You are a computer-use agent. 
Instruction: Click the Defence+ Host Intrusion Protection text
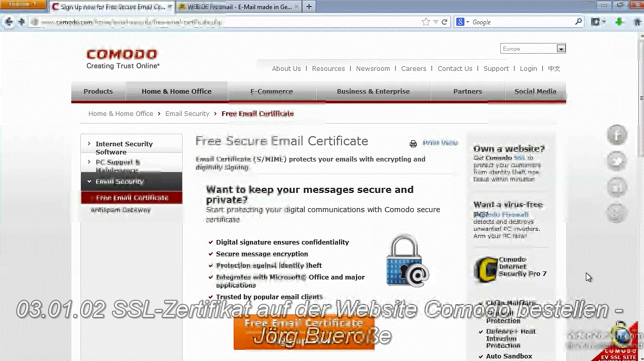pyautogui.click(x=511, y=339)
